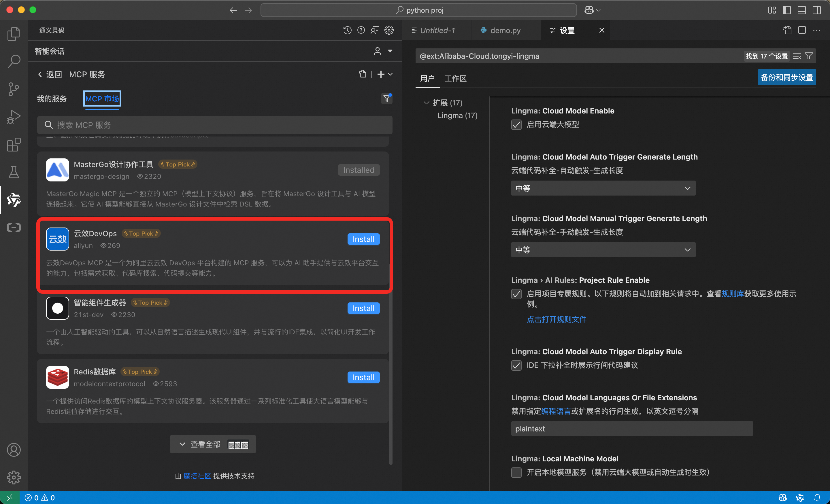
Task: Open conversation history in the Lingma panel
Action: pyautogui.click(x=347, y=30)
